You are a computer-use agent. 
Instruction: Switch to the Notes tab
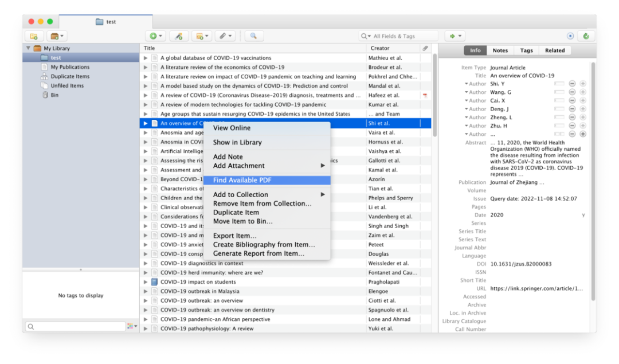[x=500, y=50]
